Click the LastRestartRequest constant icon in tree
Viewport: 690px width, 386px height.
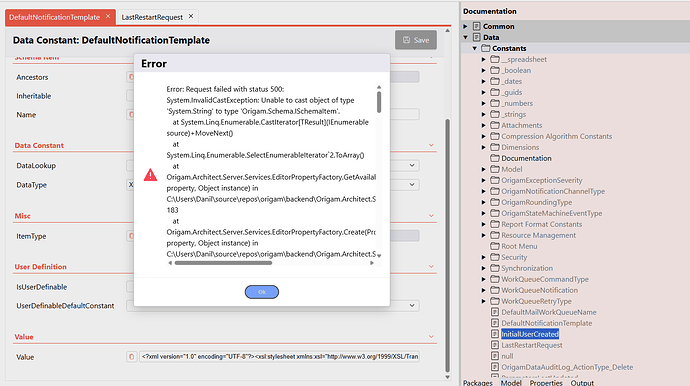click(495, 345)
